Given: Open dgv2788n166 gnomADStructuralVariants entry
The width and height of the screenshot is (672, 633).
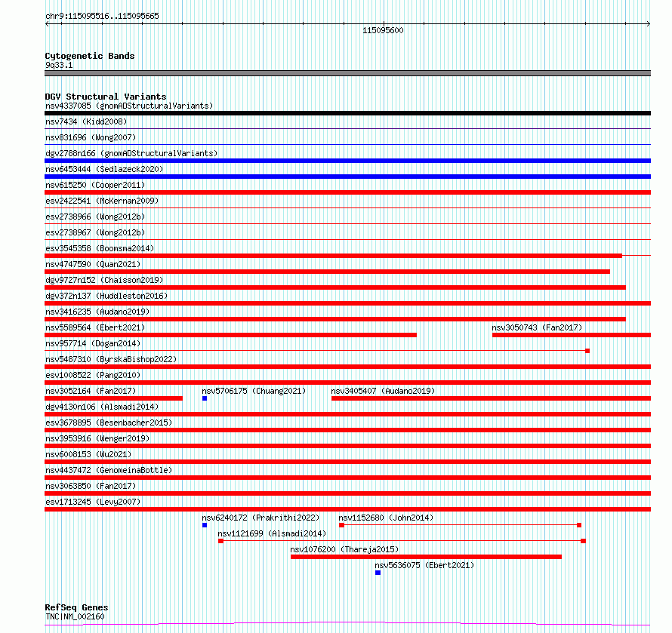Looking at the screenshot, I should click(131, 153).
